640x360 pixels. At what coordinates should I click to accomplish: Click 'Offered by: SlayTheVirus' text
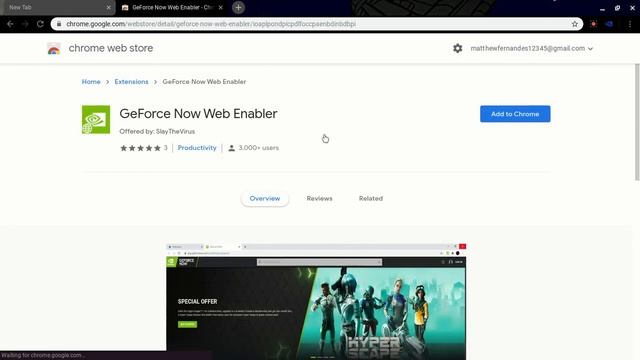pos(157,131)
